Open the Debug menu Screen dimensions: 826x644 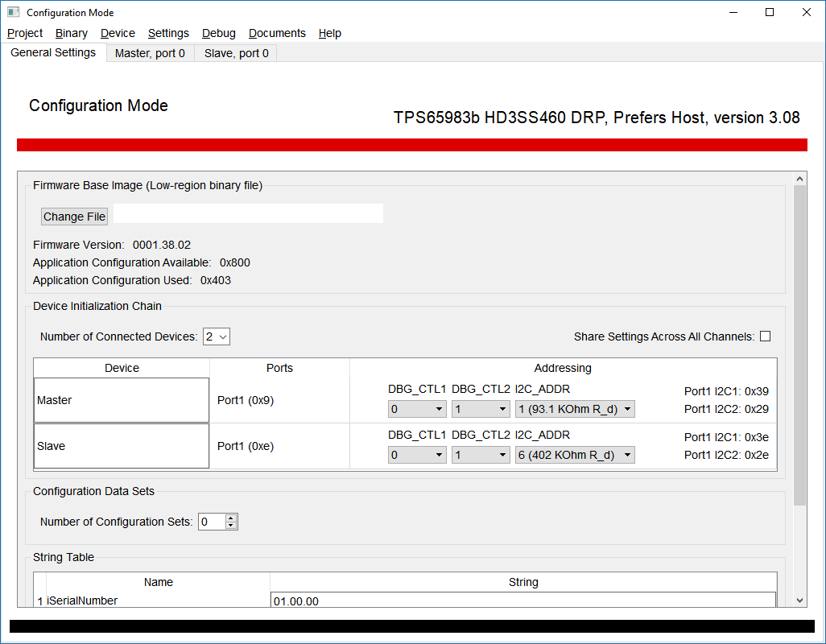[x=219, y=33]
